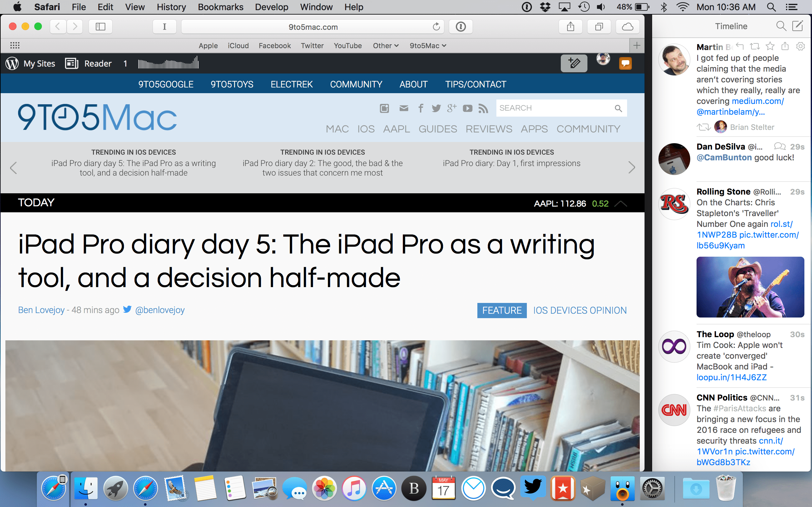Open search in the Timeline panel
812x507 pixels.
[x=782, y=26]
